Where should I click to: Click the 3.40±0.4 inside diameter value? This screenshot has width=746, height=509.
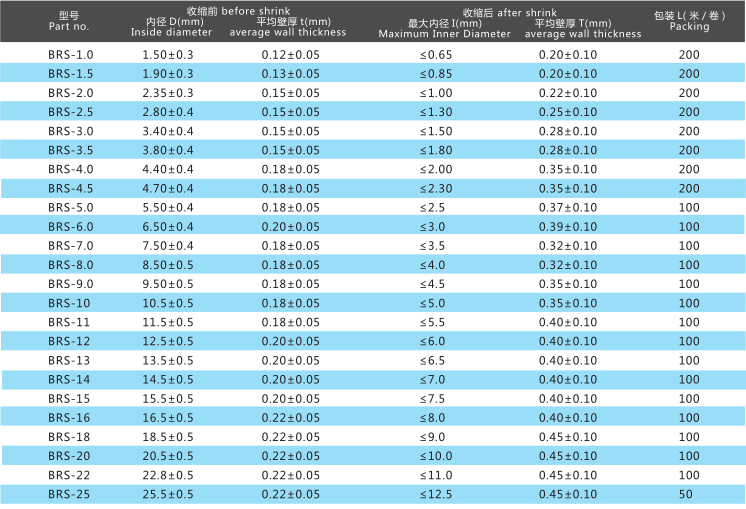point(168,131)
